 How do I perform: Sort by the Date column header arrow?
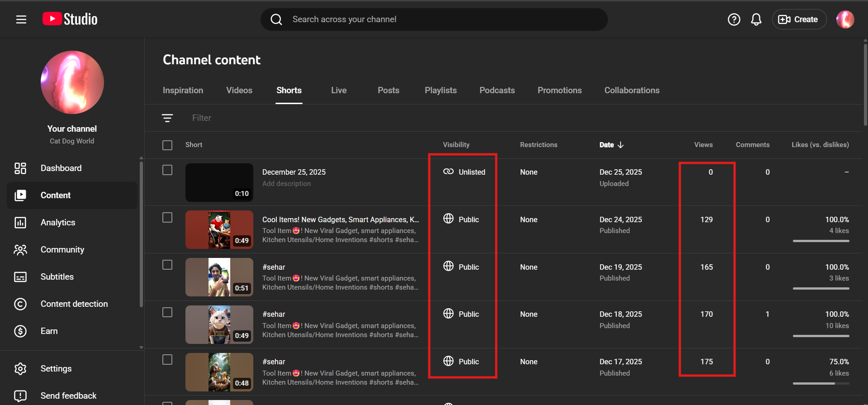coord(620,145)
